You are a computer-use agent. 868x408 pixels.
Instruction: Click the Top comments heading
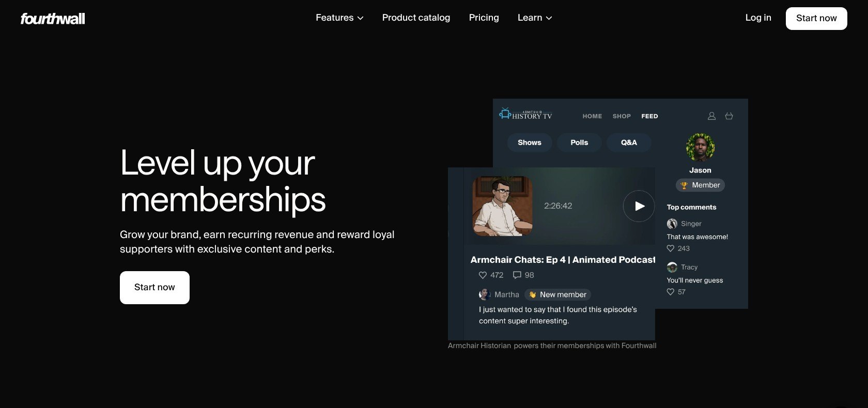[691, 207]
